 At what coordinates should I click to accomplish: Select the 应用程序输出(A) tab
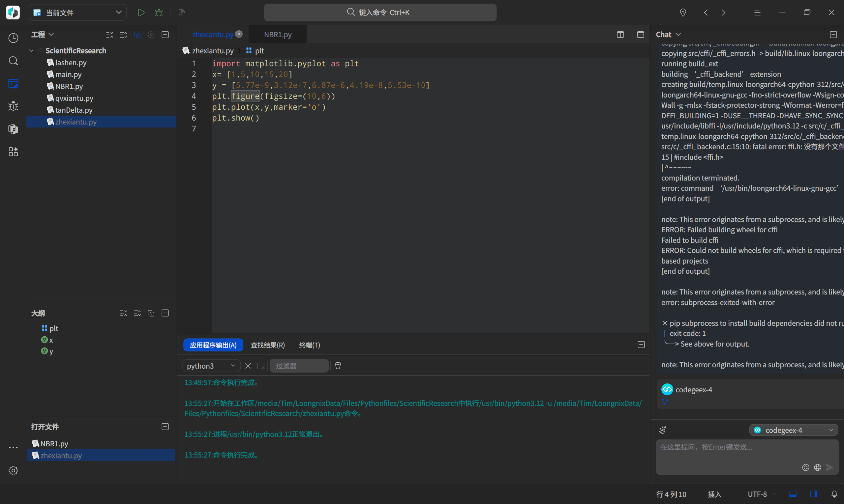(213, 345)
